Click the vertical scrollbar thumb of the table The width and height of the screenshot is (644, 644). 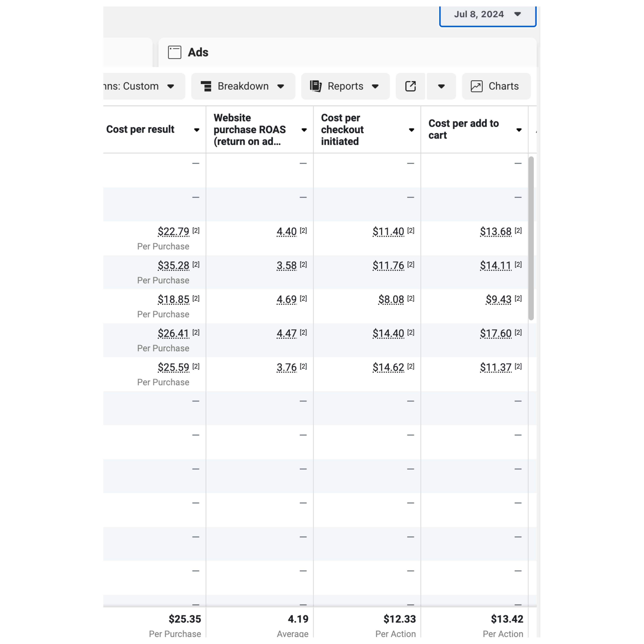531,238
